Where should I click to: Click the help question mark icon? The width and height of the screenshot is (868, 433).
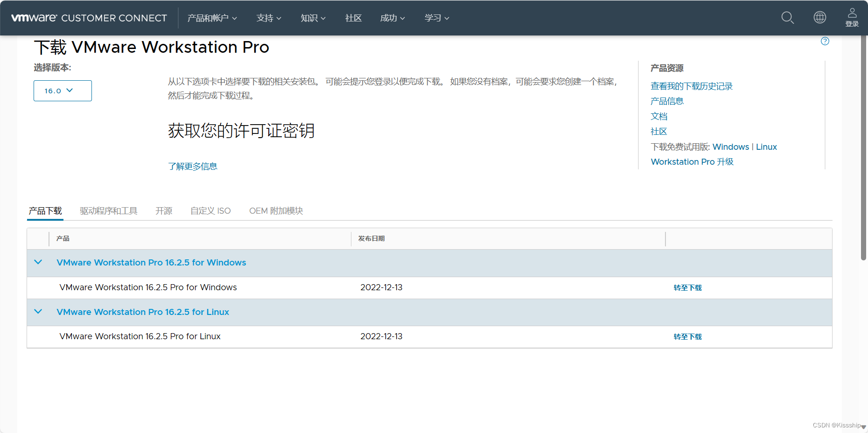tap(825, 41)
